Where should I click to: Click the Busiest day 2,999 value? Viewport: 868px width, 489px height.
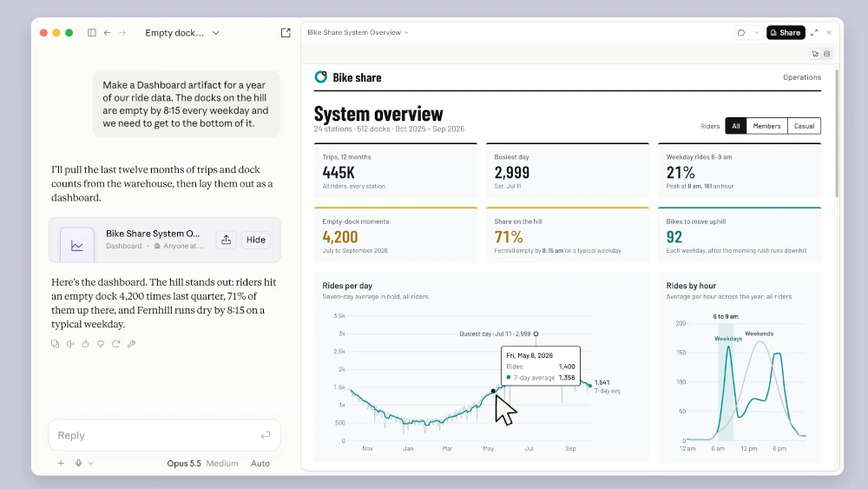[x=511, y=172]
